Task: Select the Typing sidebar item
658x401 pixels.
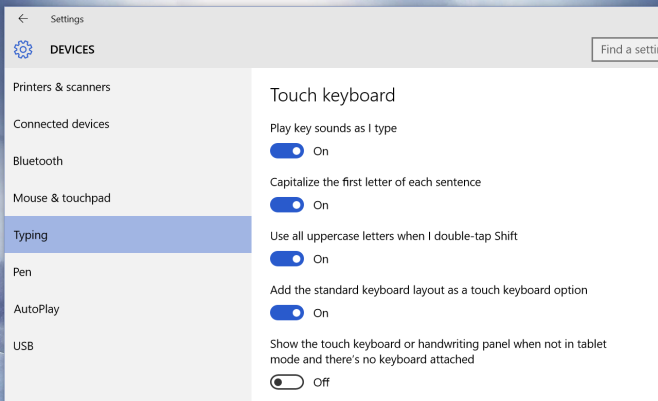Action: pyautogui.click(x=128, y=234)
